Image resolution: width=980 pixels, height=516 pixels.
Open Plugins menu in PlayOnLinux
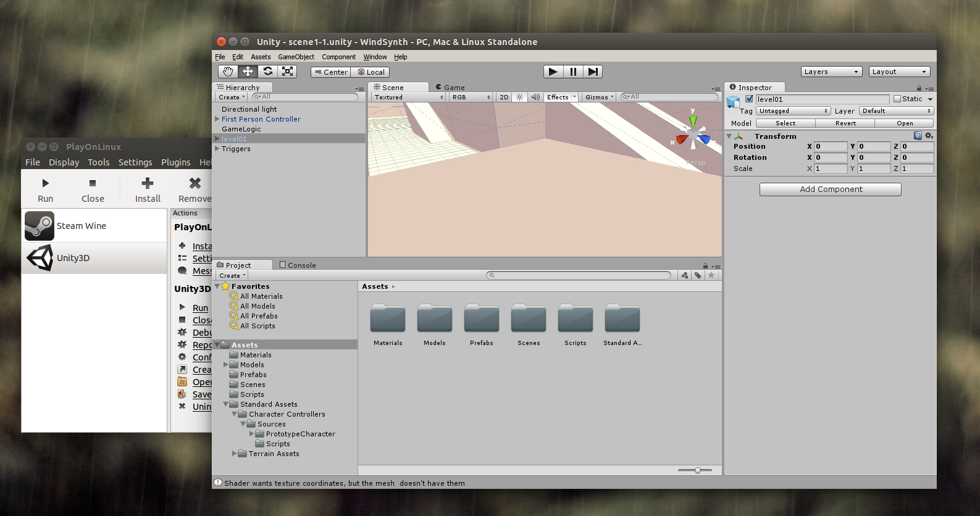[175, 162]
